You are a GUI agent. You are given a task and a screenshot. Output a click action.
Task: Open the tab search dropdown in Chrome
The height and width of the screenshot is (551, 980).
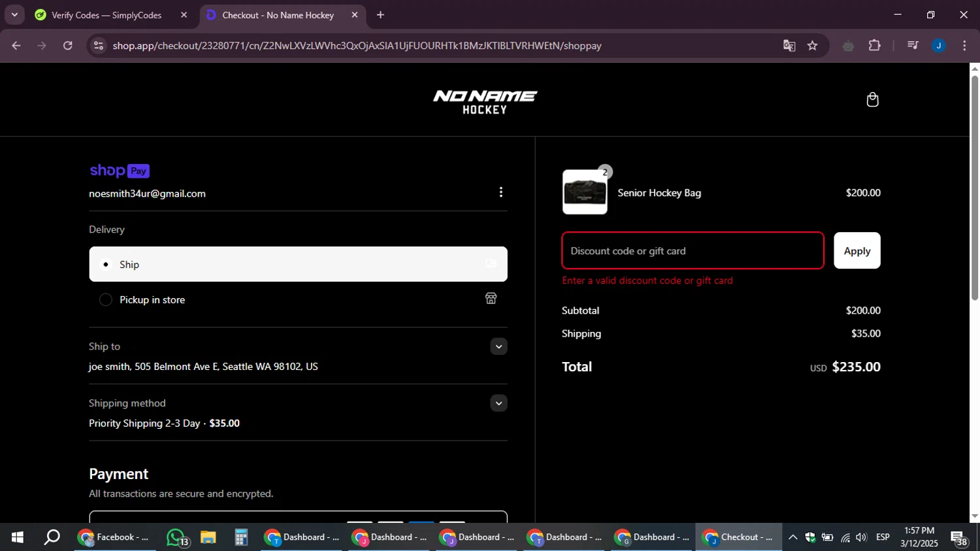(x=14, y=14)
